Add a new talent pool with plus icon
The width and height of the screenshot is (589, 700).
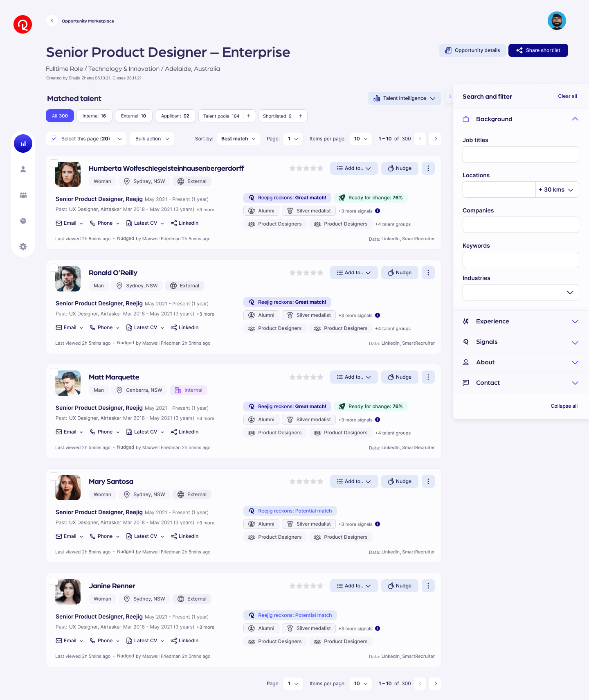point(249,116)
